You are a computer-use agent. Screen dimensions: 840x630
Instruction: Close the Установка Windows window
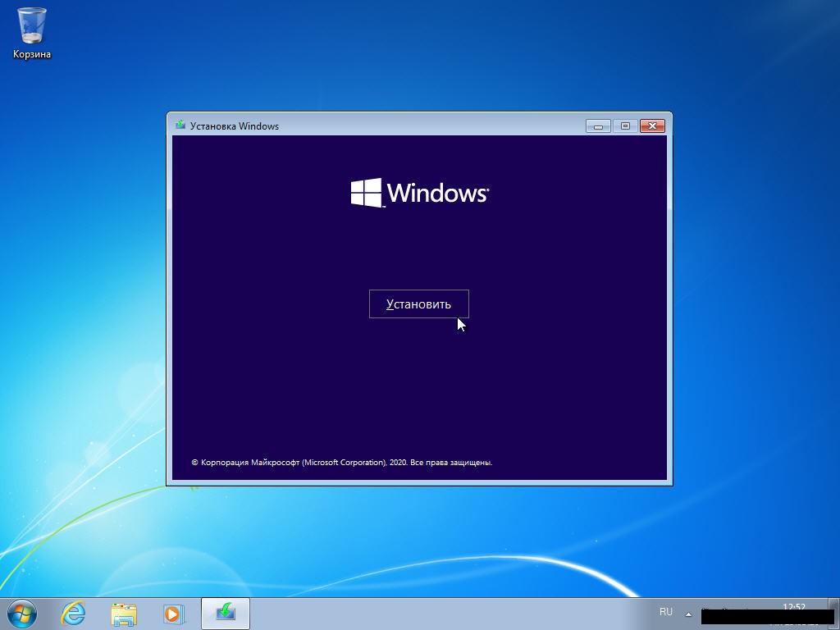coord(652,126)
